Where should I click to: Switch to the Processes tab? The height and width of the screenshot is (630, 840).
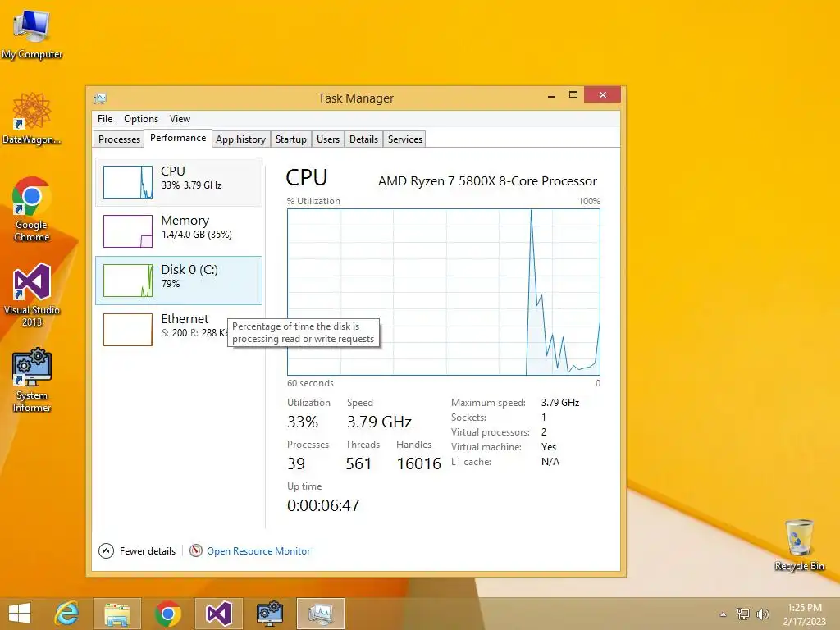click(119, 139)
